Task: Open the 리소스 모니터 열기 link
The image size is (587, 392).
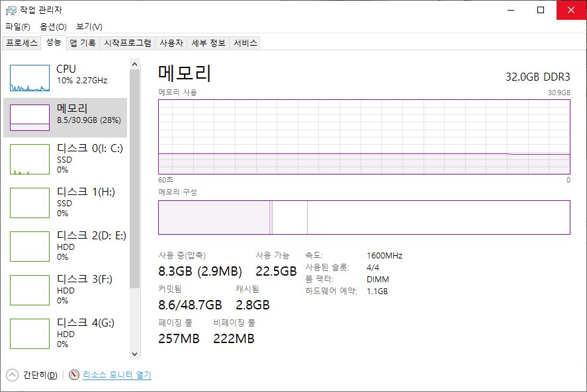Action: (116, 375)
